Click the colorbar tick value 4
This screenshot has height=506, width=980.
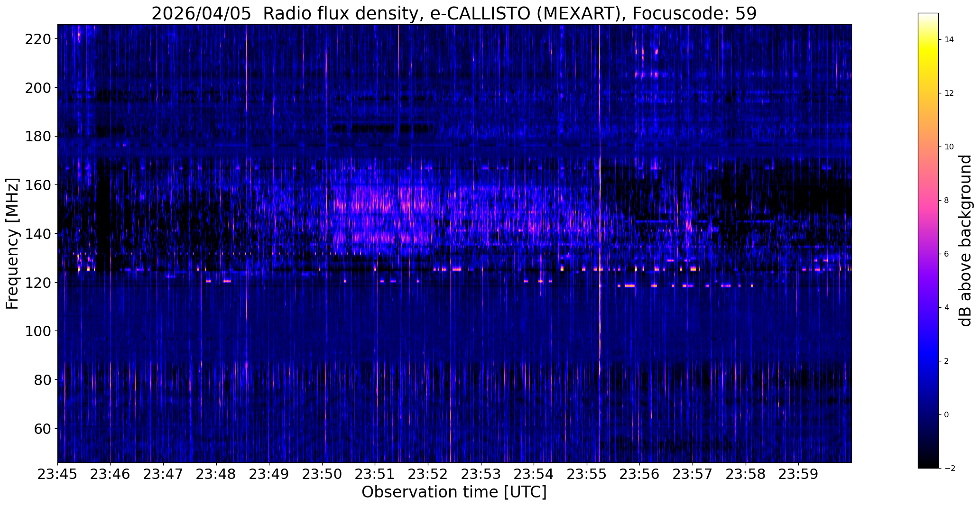coord(947,308)
